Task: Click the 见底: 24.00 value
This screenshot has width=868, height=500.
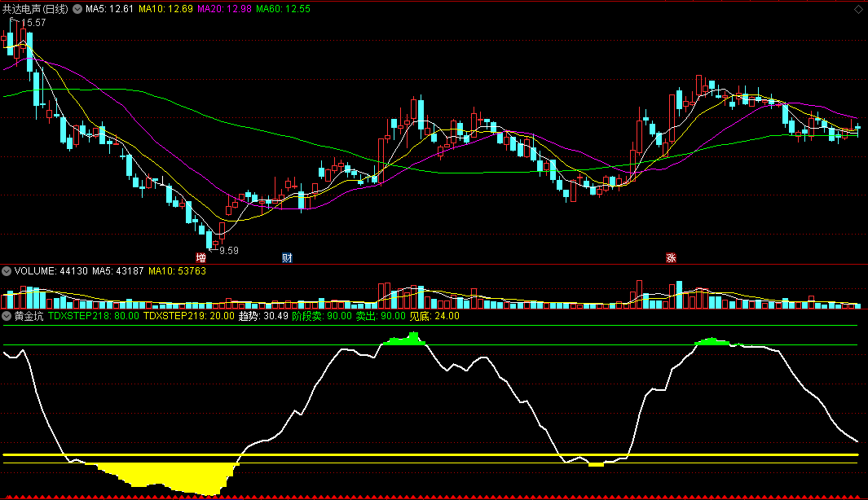Action: (434, 316)
